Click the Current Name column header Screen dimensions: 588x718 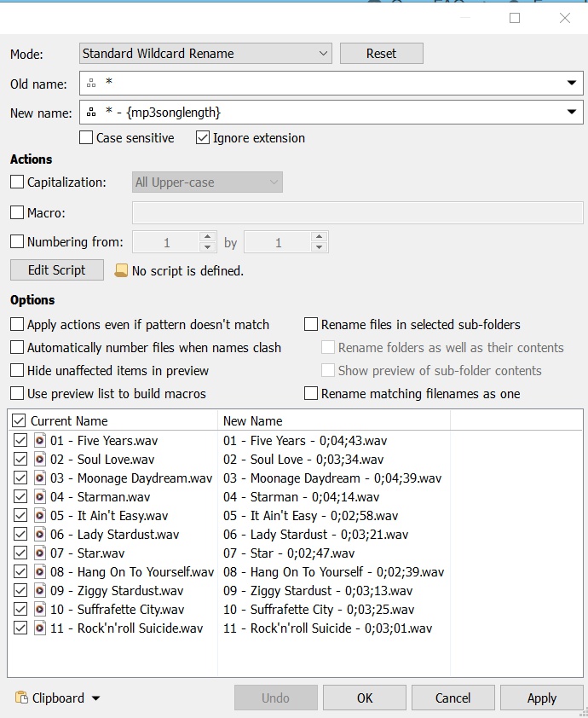click(69, 420)
